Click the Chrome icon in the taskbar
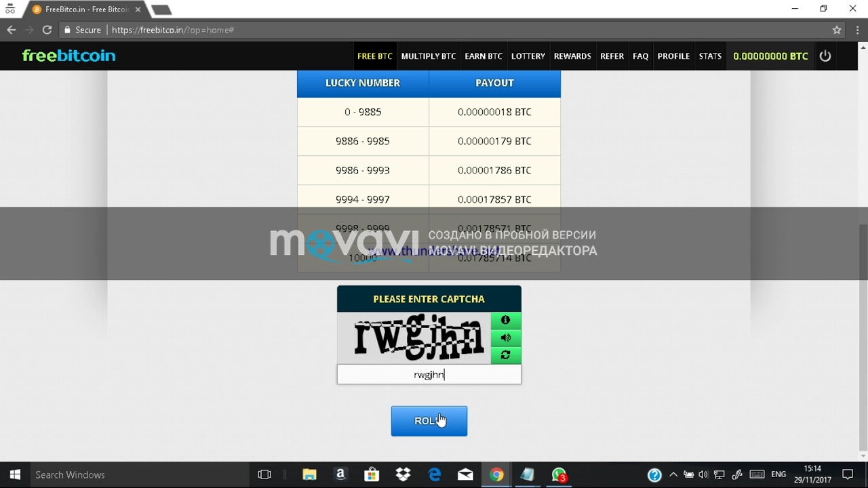Image resolution: width=868 pixels, height=488 pixels. coord(496,474)
